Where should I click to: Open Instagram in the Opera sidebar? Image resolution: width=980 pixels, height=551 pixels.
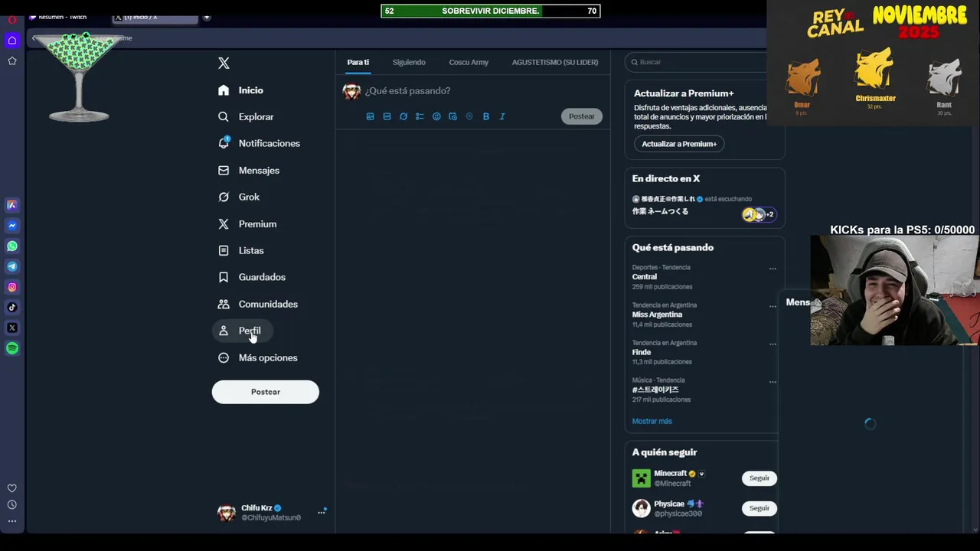pos(12,287)
